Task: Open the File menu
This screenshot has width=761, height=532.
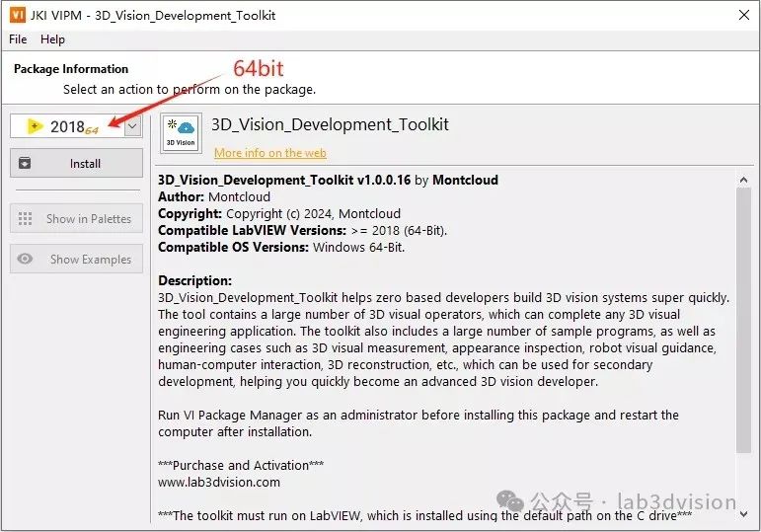Action: pyautogui.click(x=18, y=39)
